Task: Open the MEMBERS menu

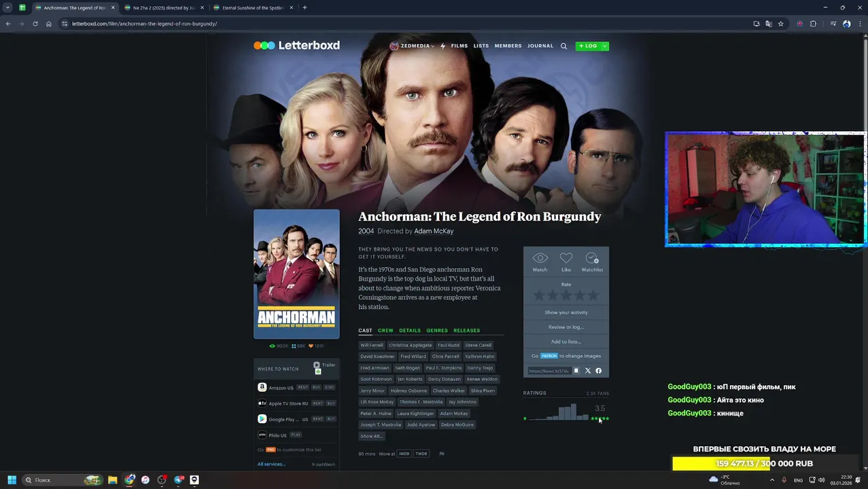Action: point(508,46)
